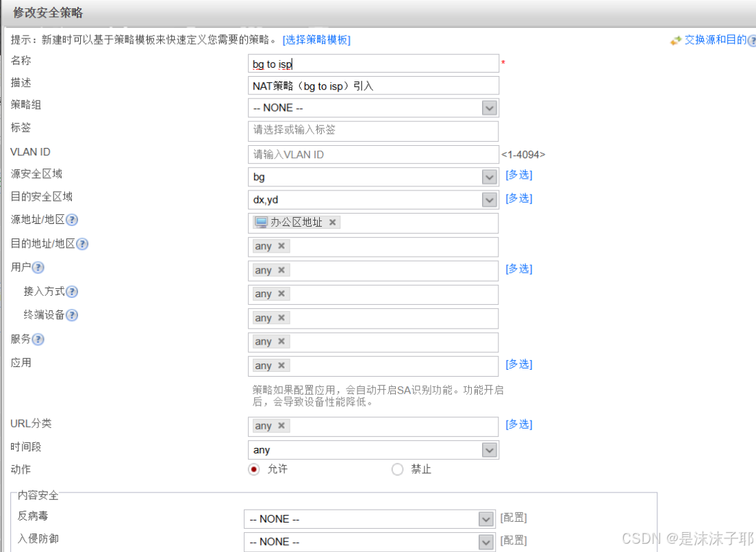This screenshot has height=552, width=756.
Task: Select the 允许 action radio button
Action: [x=254, y=469]
